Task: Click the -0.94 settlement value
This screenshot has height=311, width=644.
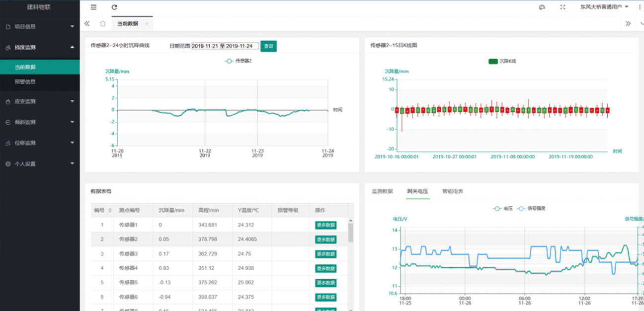Action: click(x=164, y=297)
